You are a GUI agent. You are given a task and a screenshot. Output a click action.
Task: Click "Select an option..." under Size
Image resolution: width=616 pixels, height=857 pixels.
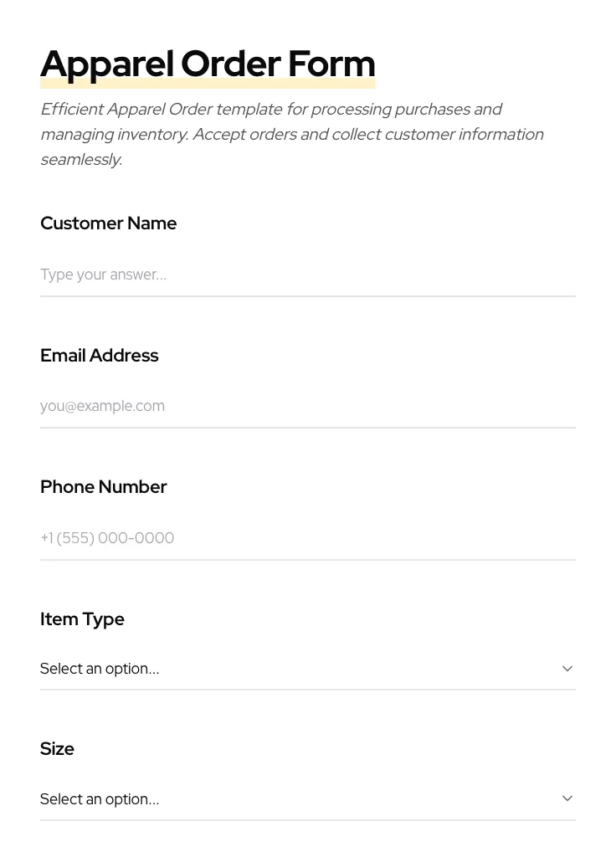tap(100, 799)
